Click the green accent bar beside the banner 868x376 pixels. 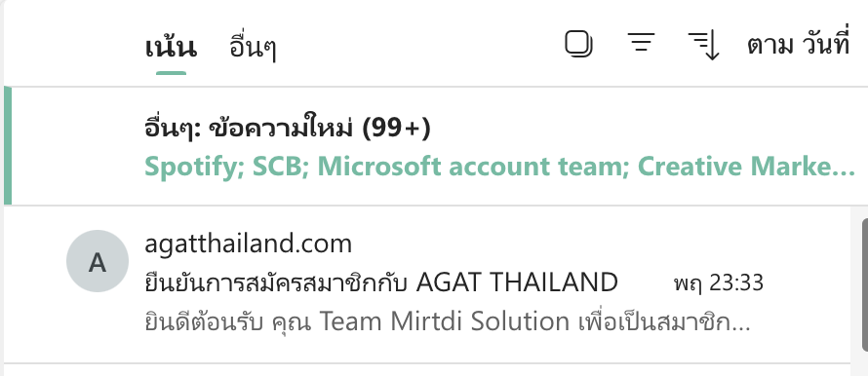pyautogui.click(x=8, y=146)
